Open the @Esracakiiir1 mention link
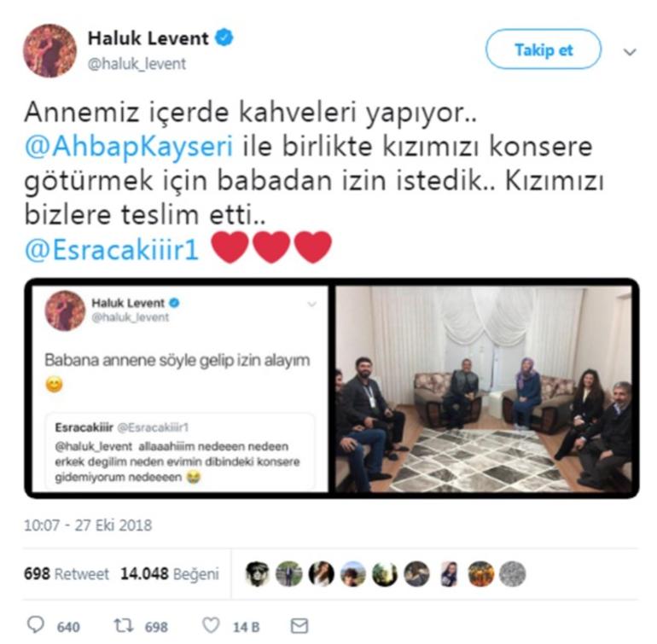This screenshot has height=644, width=657. click(111, 250)
